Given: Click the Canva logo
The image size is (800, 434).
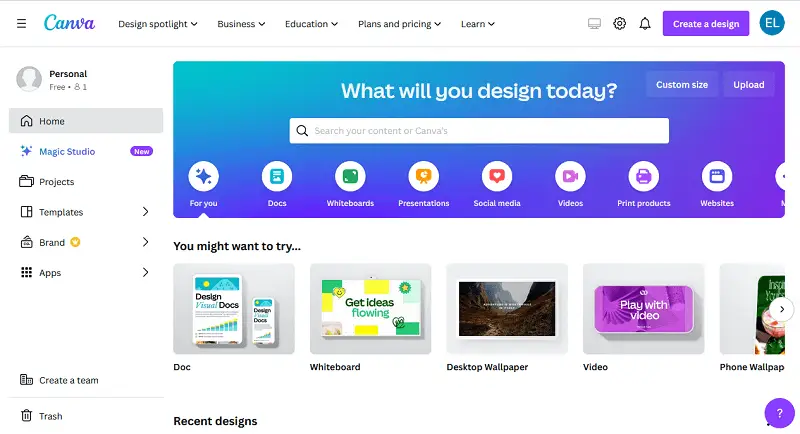Looking at the screenshot, I should click(69, 22).
